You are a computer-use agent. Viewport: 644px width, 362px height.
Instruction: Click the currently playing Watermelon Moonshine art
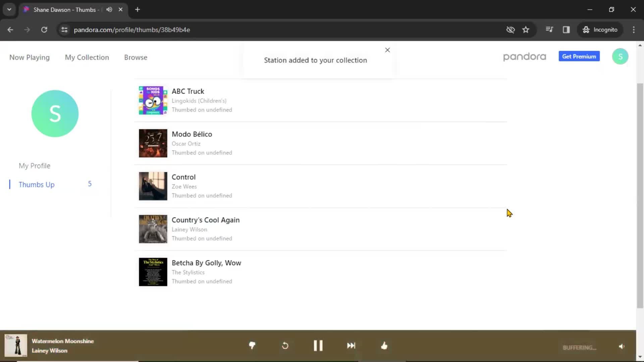15,346
